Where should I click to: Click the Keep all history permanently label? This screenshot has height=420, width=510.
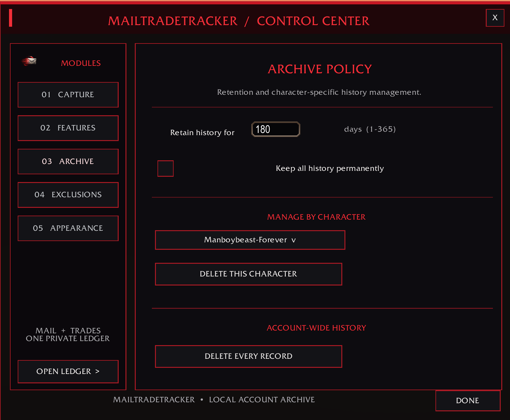330,168
